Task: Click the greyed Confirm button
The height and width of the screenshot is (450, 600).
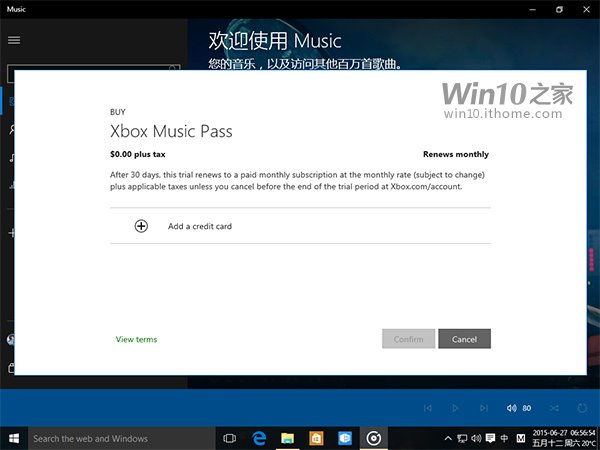Action: (408, 339)
